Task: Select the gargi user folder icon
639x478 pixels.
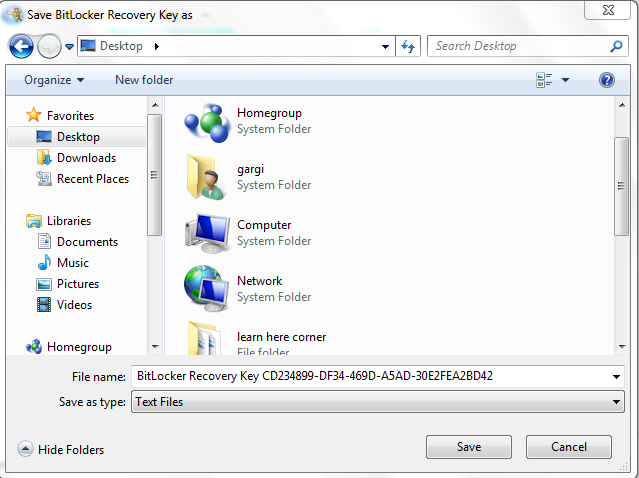Action: [x=206, y=178]
